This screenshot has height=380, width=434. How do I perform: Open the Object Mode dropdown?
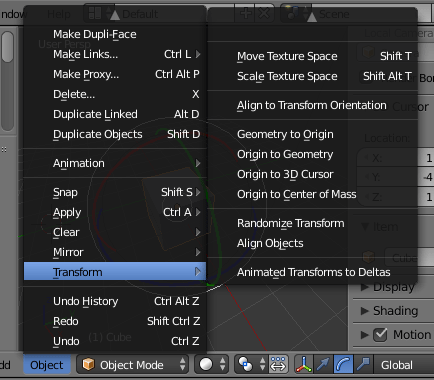tap(133, 364)
